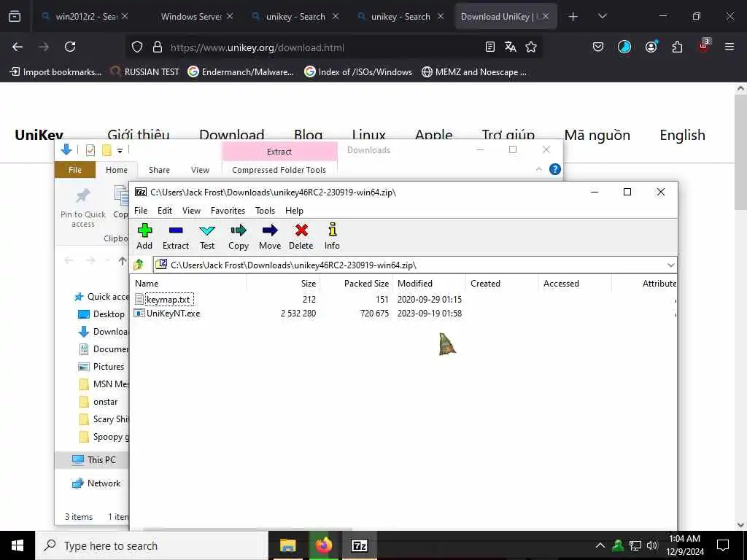The height and width of the screenshot is (560, 747).
Task: Go up one folder level in 7-Zip
Action: point(139,265)
